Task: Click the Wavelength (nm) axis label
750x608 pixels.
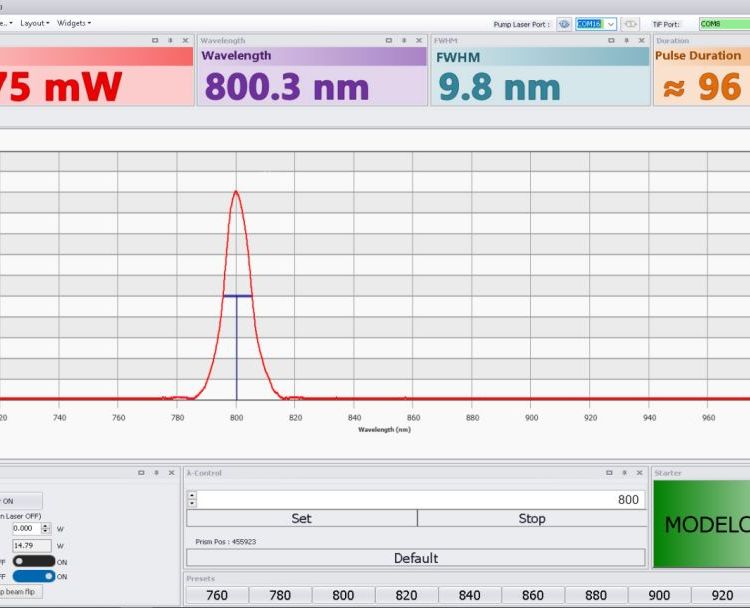Action: point(385,430)
